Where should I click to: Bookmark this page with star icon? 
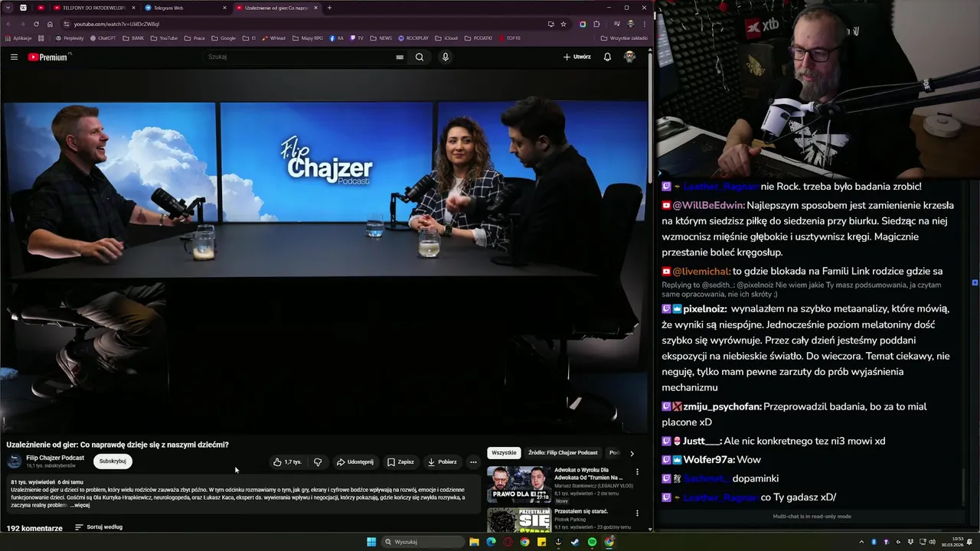[563, 24]
